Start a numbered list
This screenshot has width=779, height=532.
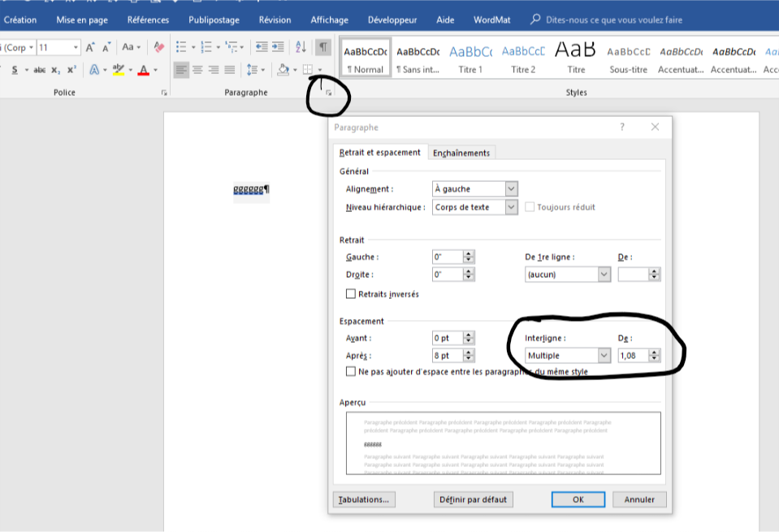coord(206,47)
